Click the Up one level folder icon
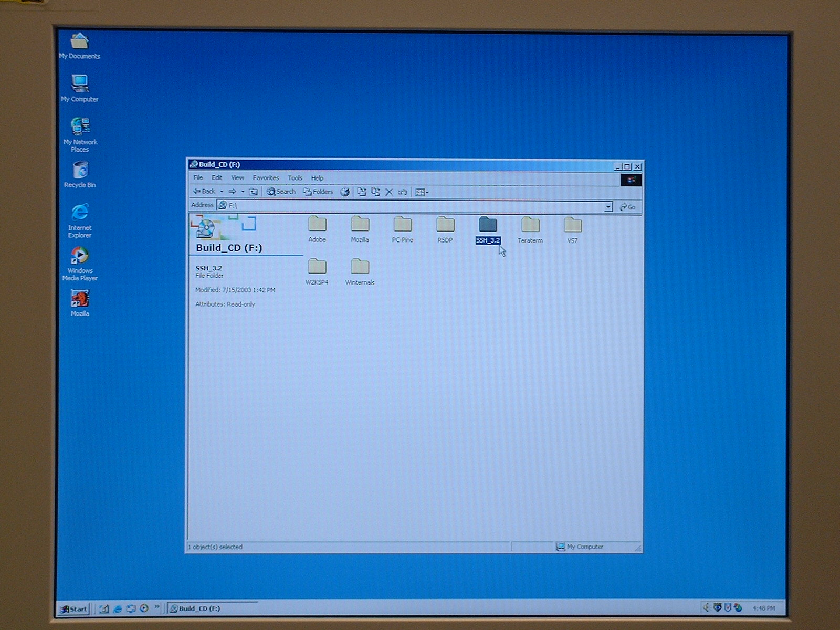The height and width of the screenshot is (630, 840). pos(253,192)
